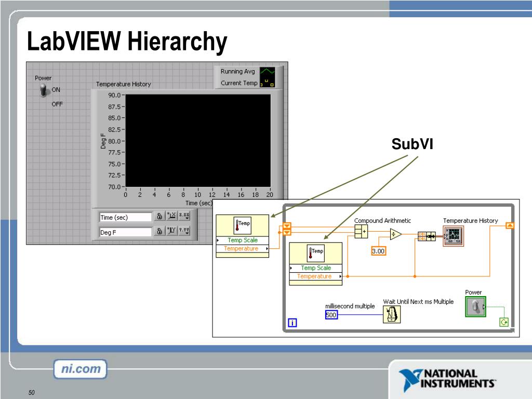Screen dimensions: 532x399
Task: Click the Deg F scale lock icon
Action: coord(159,231)
